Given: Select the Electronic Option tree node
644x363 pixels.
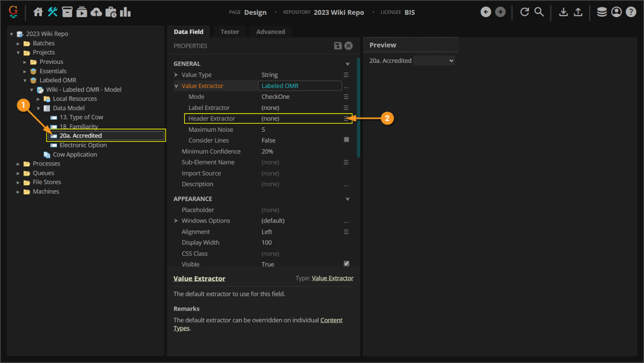Looking at the screenshot, I should coord(83,145).
